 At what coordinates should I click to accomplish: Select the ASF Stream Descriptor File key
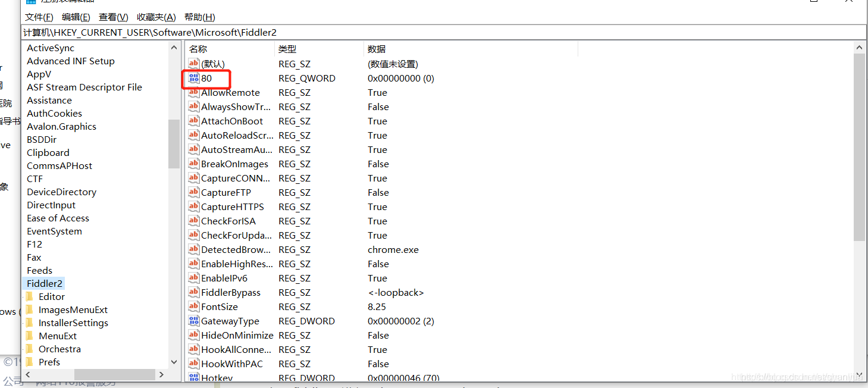84,87
